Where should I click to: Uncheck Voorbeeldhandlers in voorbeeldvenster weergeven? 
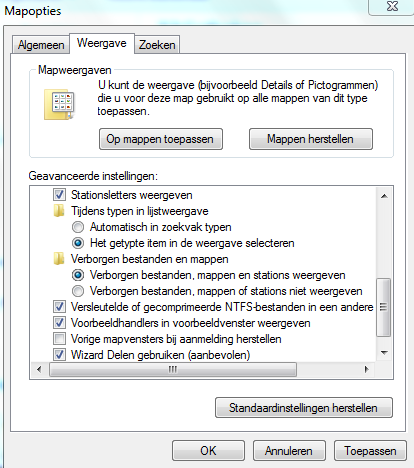click(59, 323)
